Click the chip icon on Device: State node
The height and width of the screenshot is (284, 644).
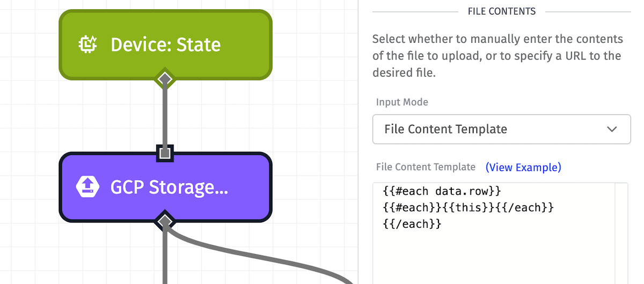pos(87,44)
